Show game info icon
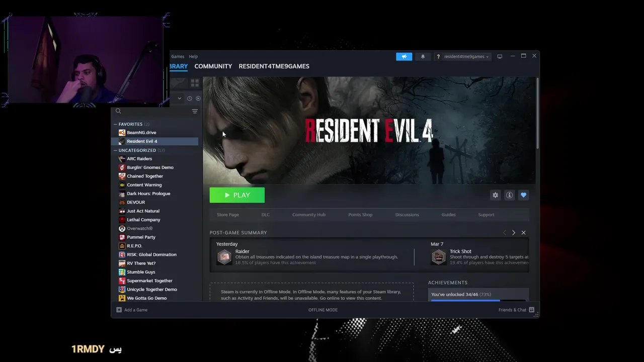 pos(509,195)
